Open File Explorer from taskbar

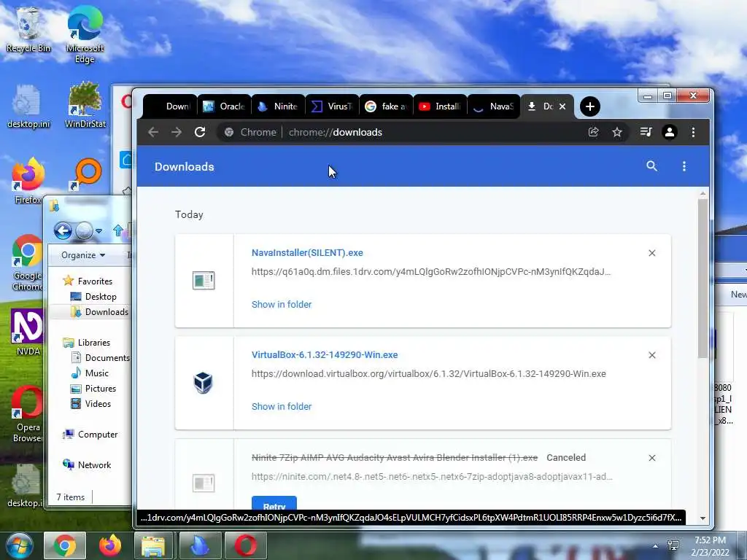click(x=153, y=545)
